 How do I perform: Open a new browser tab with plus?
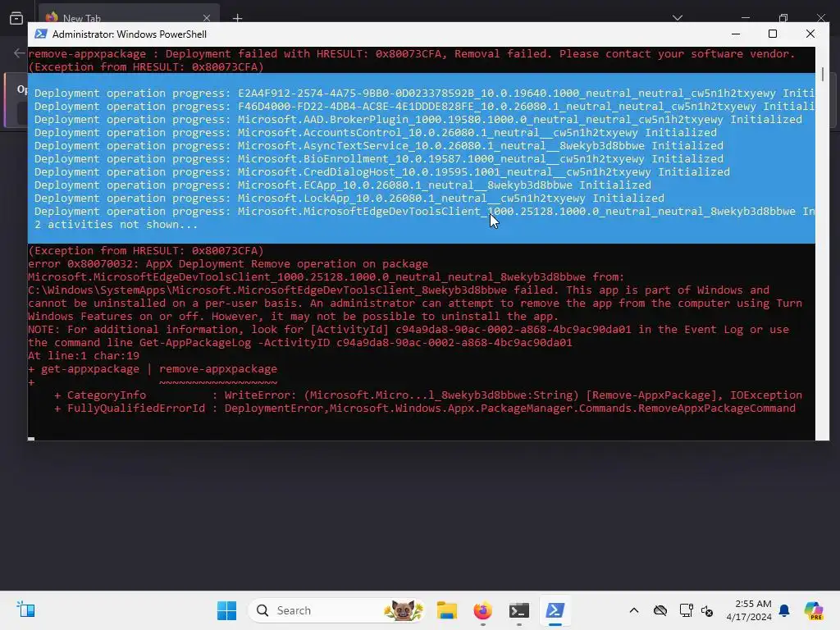tap(237, 18)
